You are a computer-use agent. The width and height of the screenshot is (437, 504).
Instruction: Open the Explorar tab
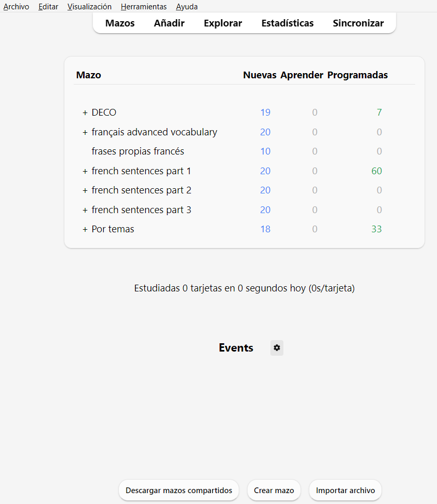point(223,23)
